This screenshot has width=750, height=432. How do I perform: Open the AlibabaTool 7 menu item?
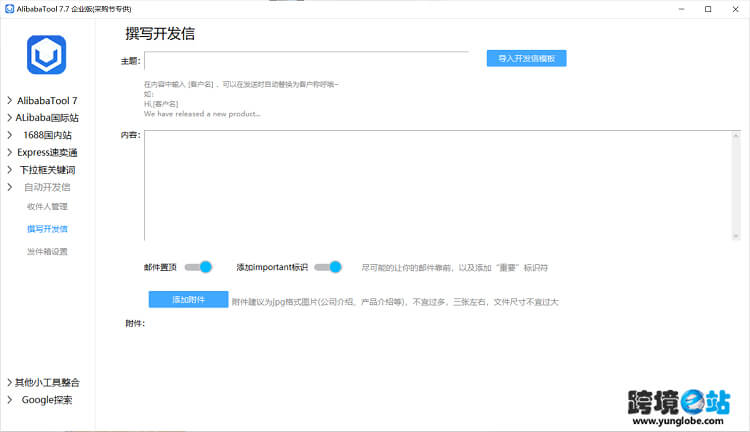[x=47, y=100]
